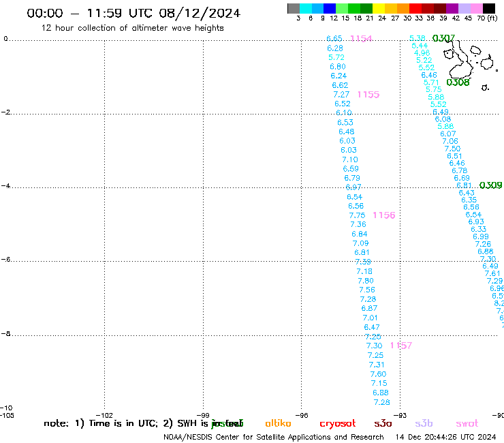Select the pink '1157' time stamp

401,346
